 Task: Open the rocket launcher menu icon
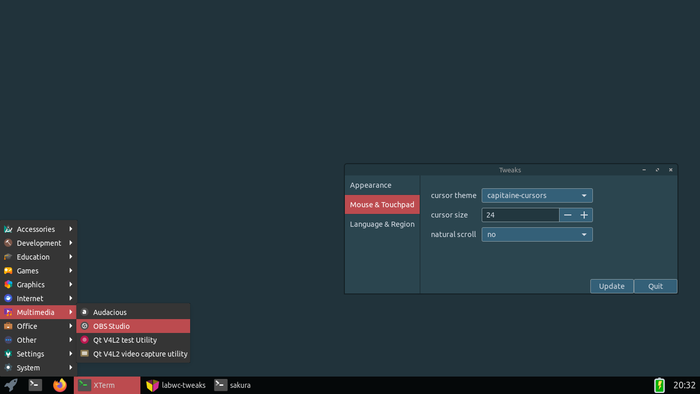(11, 385)
